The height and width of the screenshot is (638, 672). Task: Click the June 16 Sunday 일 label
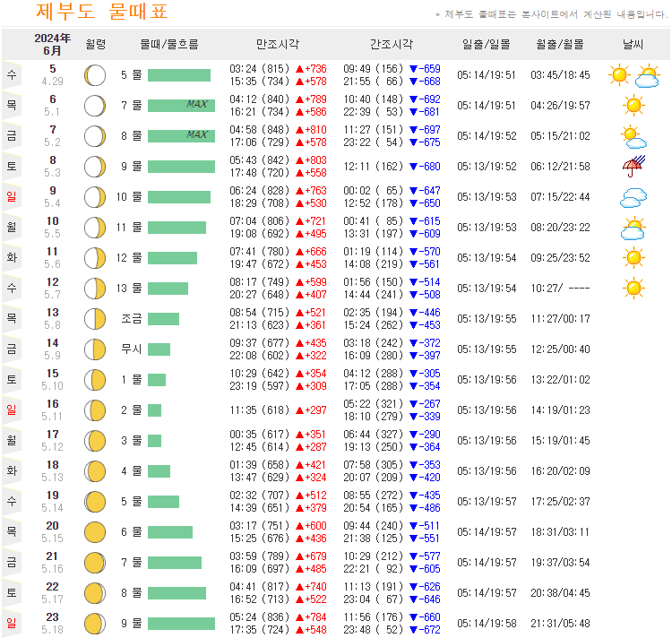12,410
